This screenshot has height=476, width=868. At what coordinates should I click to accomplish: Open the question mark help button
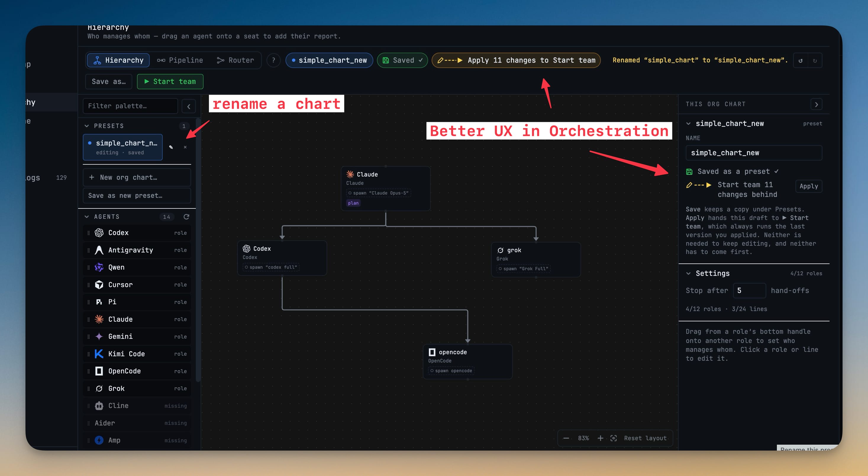click(x=274, y=60)
